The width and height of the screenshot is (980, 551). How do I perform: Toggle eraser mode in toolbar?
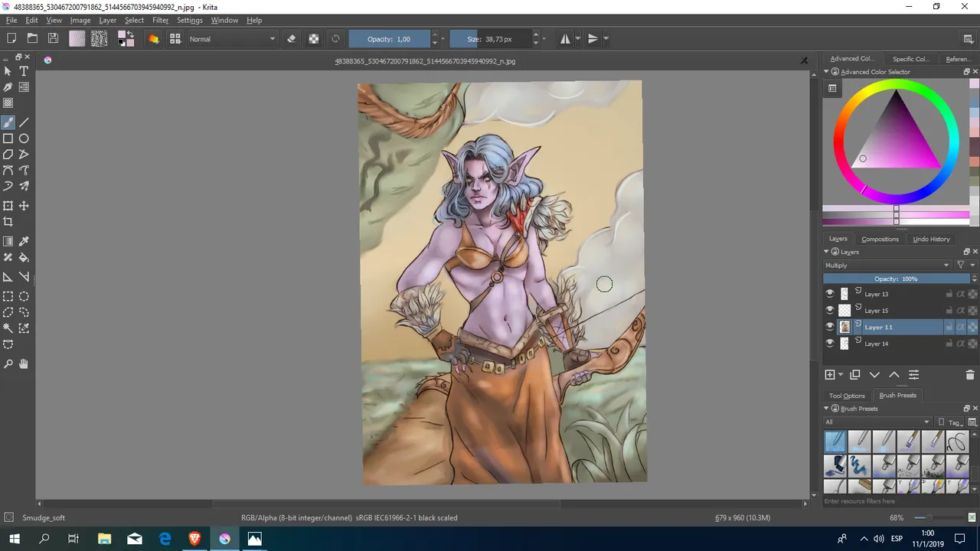click(x=291, y=39)
